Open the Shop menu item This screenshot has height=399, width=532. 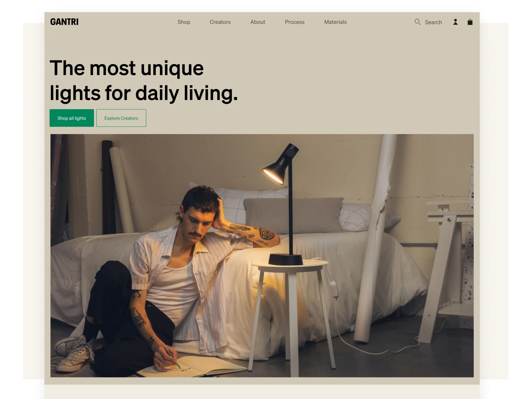tap(184, 22)
